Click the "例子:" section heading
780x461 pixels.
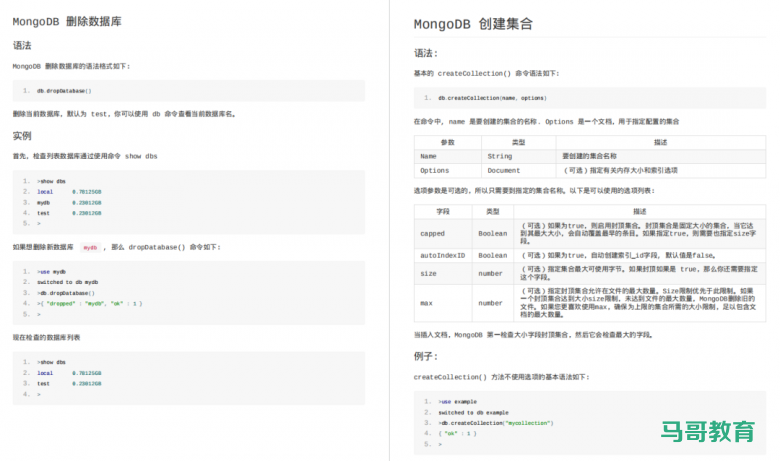pos(428,355)
